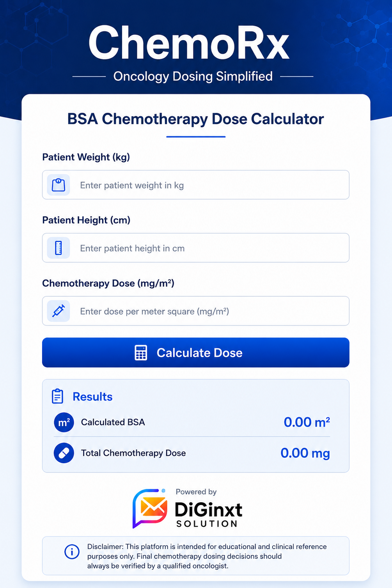Viewport: 392px width, 588px height.
Task: Focus the dose per meter square field
Action: point(196,311)
